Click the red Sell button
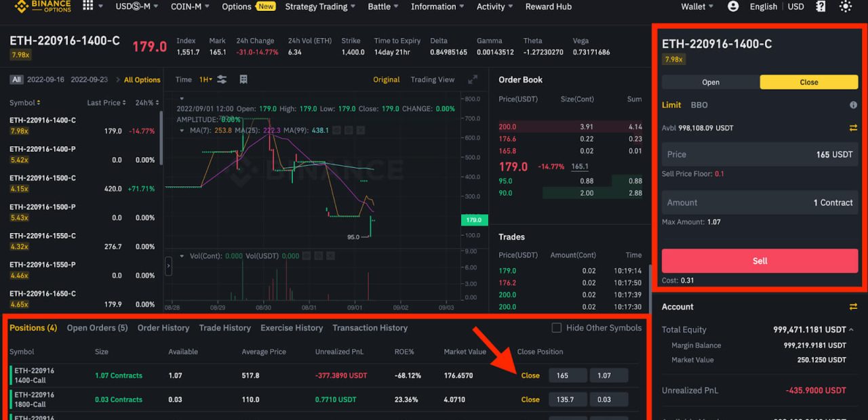 (759, 260)
